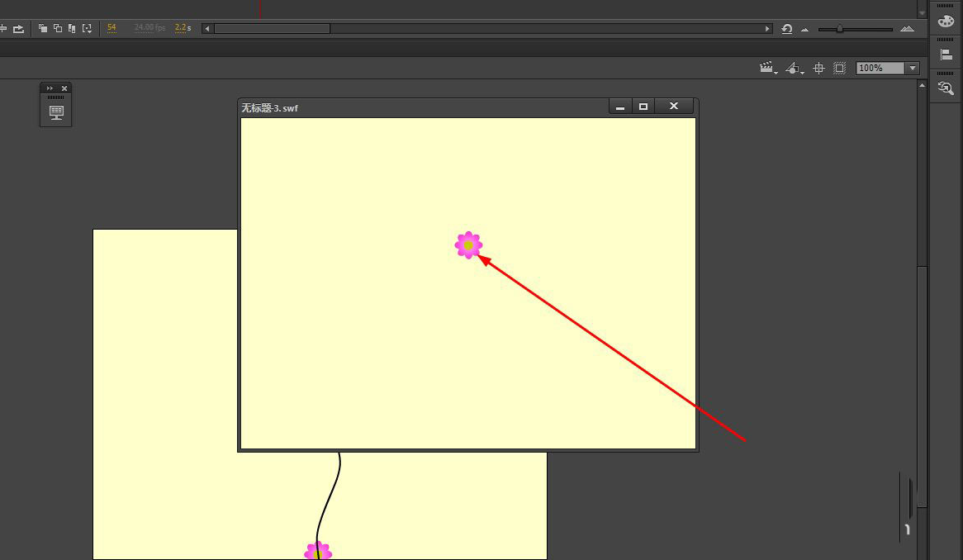963x560 pixels.
Task: Click the pink flower in the SWF preview
Action: [x=468, y=245]
